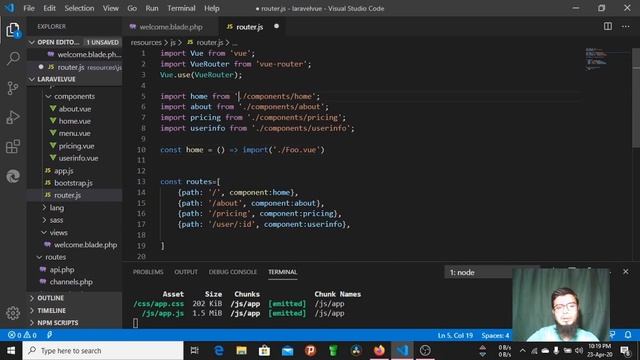Click the Visual Studio Code taskbar icon
This screenshot has width=640, height=360.
402,351
